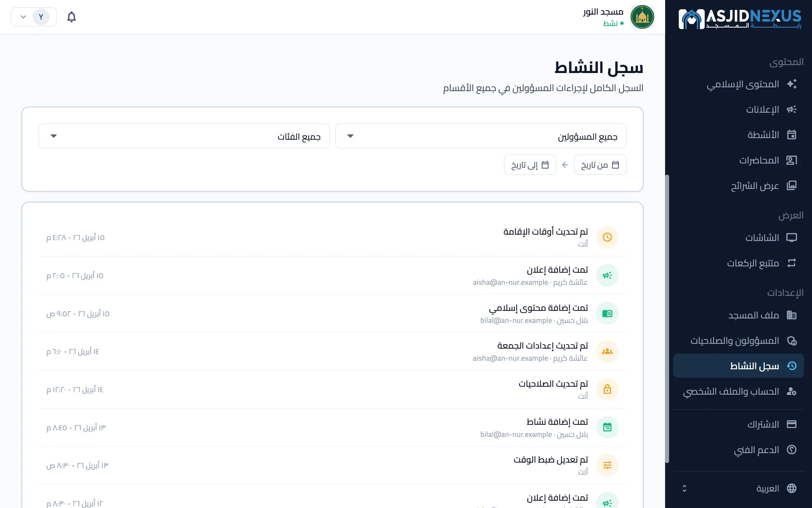Click the ملف المسجد building icon
This screenshot has width=812, height=508.
(x=791, y=315)
